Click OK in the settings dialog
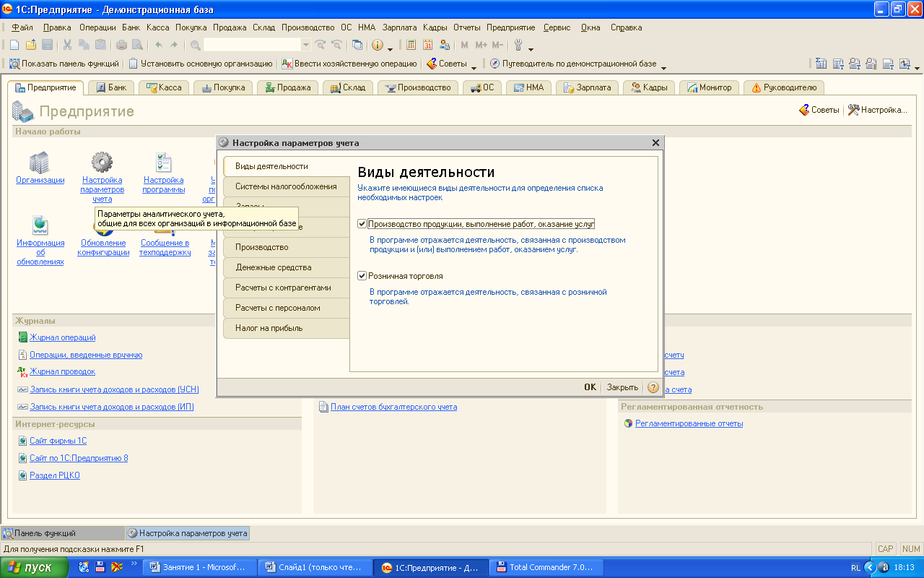This screenshot has height=578, width=924. click(590, 387)
